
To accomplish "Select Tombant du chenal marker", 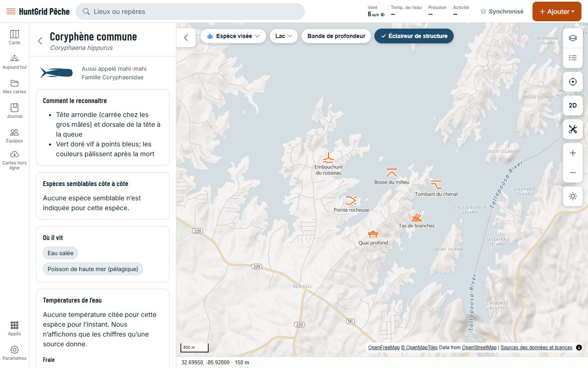I will pyautogui.click(x=436, y=184).
